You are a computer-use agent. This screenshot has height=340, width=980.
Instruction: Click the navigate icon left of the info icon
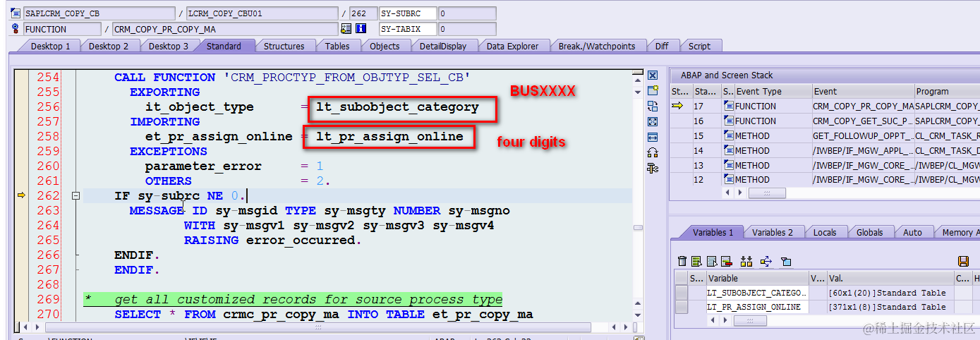(x=346, y=29)
